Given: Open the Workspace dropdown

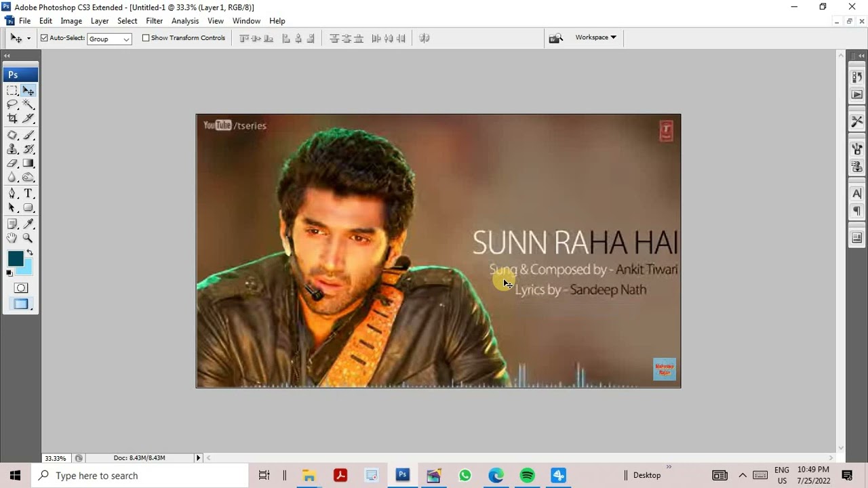Looking at the screenshot, I should pyautogui.click(x=595, y=37).
